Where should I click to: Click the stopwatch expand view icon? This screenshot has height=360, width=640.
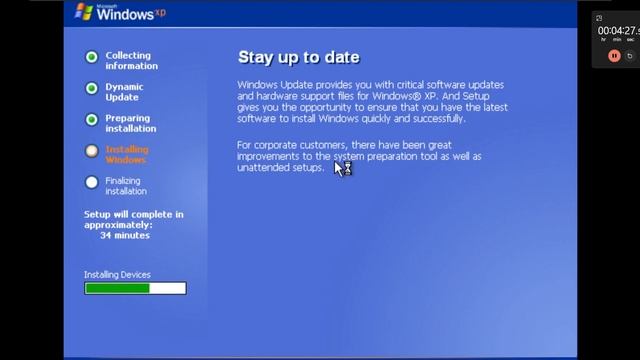(599, 18)
